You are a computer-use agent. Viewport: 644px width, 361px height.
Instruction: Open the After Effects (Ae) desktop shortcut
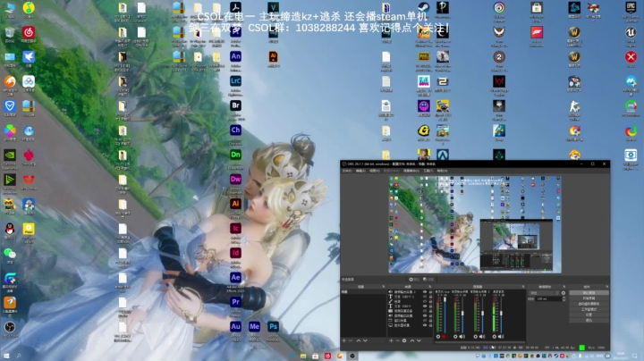tap(235, 278)
